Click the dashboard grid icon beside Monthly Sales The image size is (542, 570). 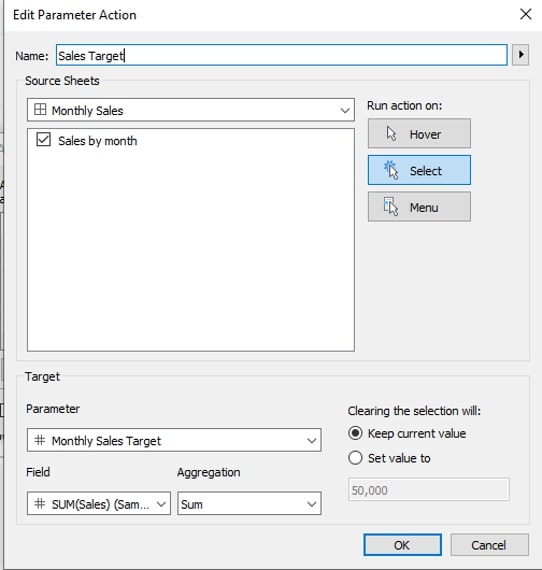pos(40,109)
